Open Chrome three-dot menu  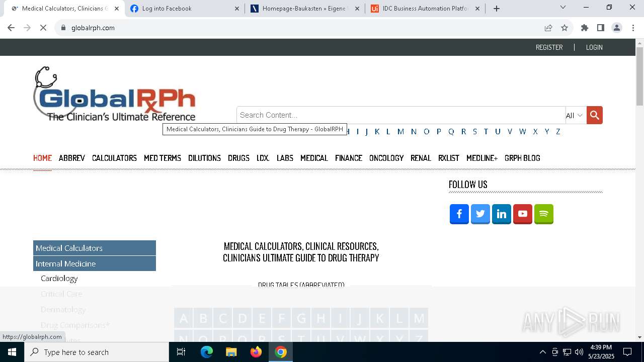coord(633,28)
